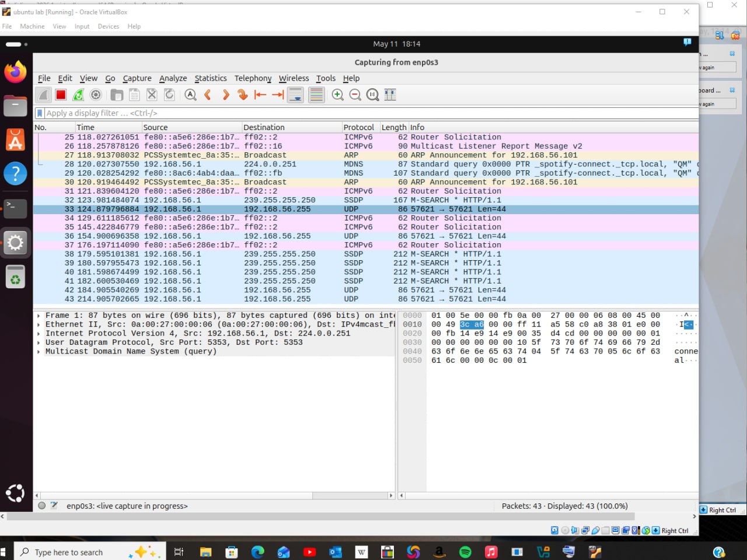This screenshot has height=560, width=747.
Task: Start a capture with the shark fin icon
Action: 43,94
